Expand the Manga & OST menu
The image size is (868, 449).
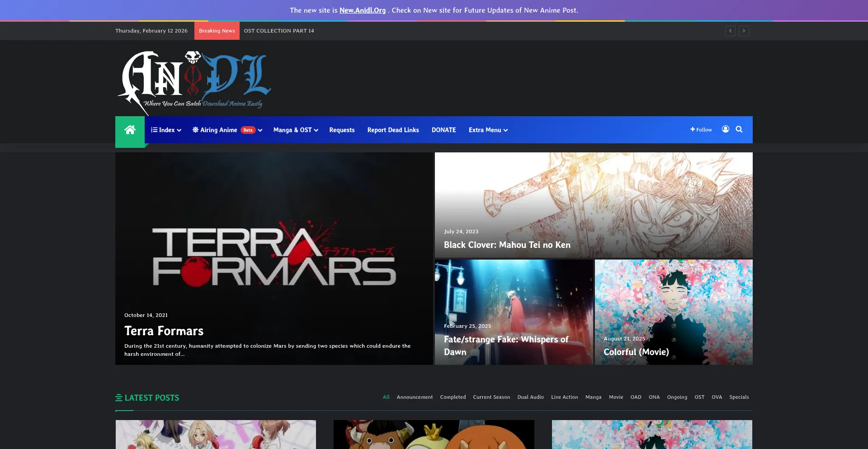click(x=296, y=130)
